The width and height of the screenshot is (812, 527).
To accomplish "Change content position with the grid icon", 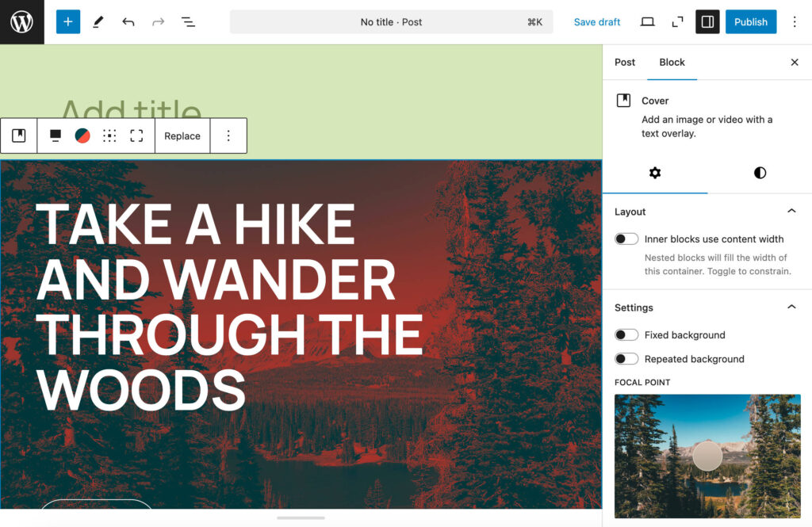I will point(109,136).
